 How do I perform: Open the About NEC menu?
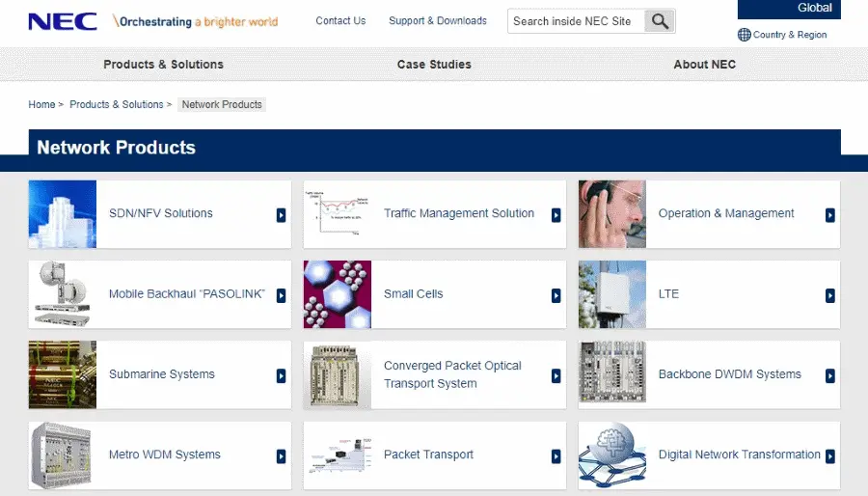pyautogui.click(x=704, y=65)
